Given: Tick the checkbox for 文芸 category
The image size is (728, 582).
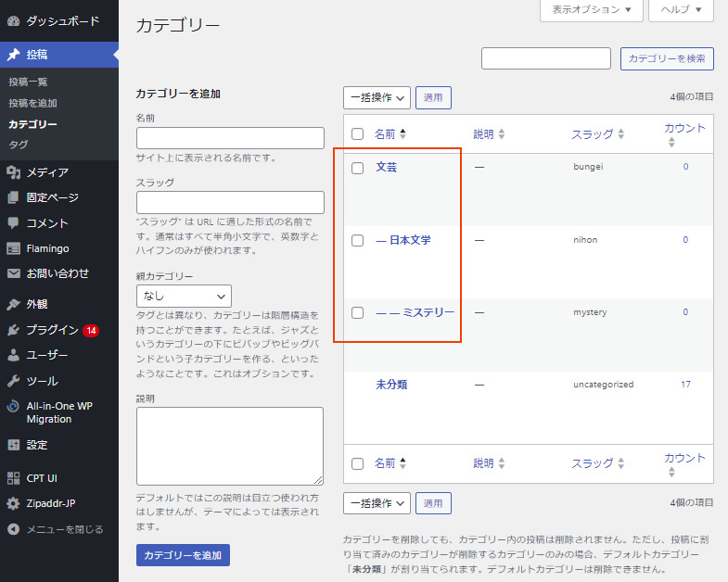Looking at the screenshot, I should coord(357,168).
